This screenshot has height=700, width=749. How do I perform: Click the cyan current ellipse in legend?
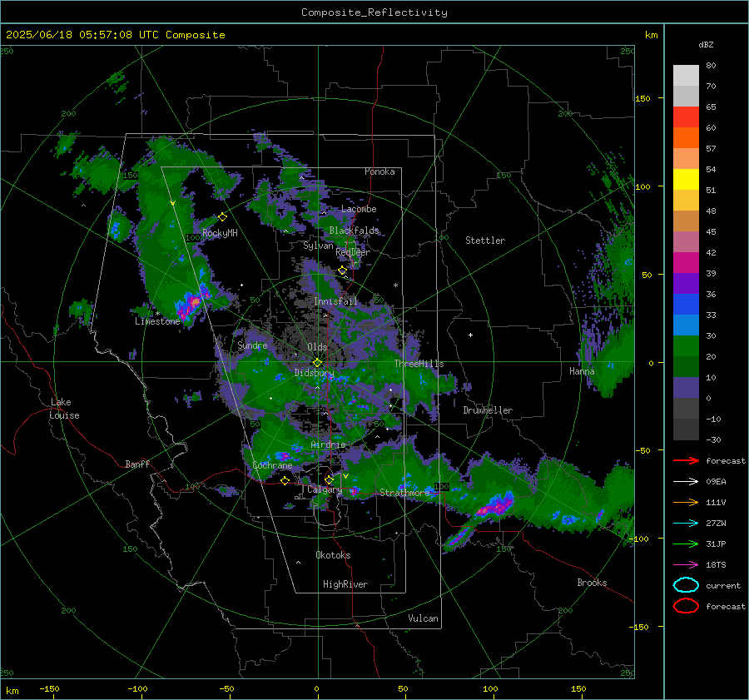tap(686, 585)
